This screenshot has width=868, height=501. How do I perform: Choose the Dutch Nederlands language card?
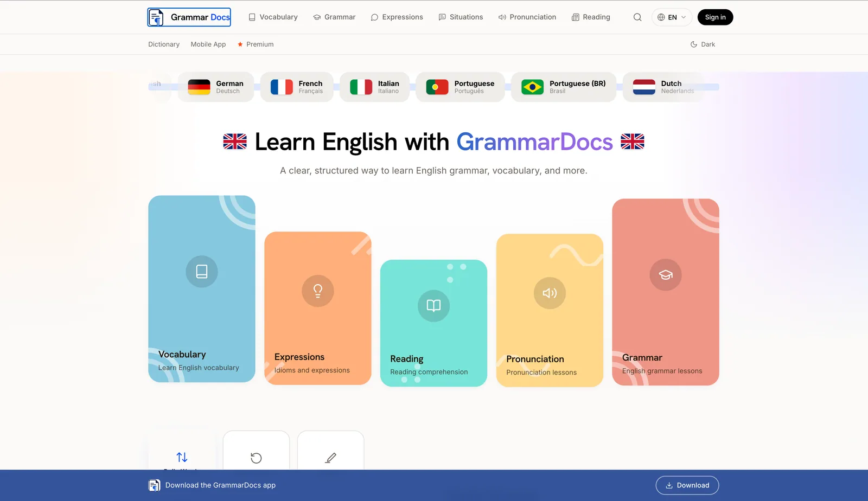pyautogui.click(x=663, y=87)
